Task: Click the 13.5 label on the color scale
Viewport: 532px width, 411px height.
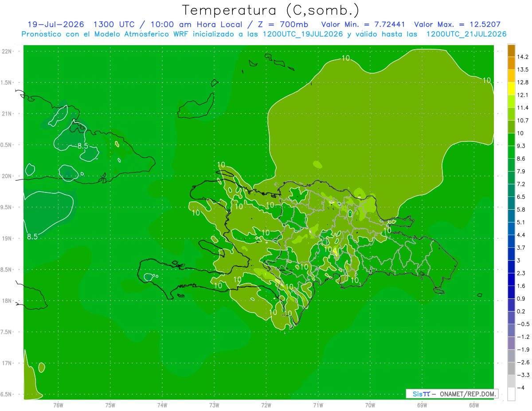Action: point(523,70)
